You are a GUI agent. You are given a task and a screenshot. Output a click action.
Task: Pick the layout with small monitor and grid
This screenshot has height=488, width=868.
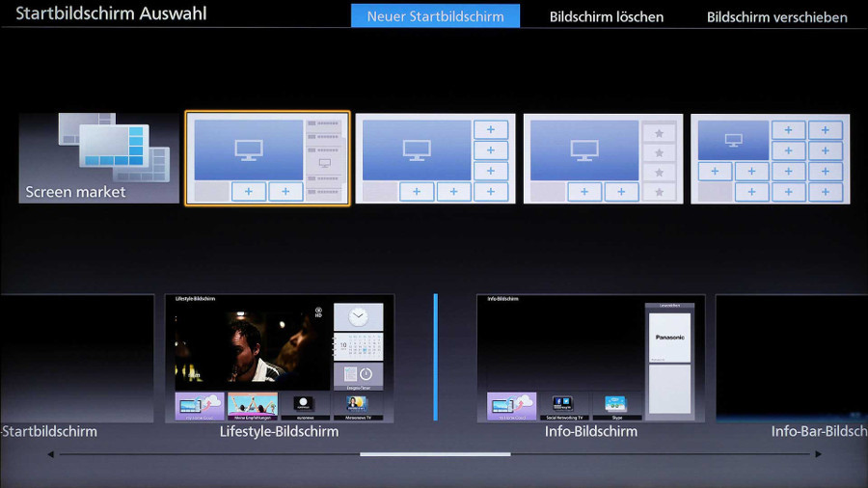[771, 158]
